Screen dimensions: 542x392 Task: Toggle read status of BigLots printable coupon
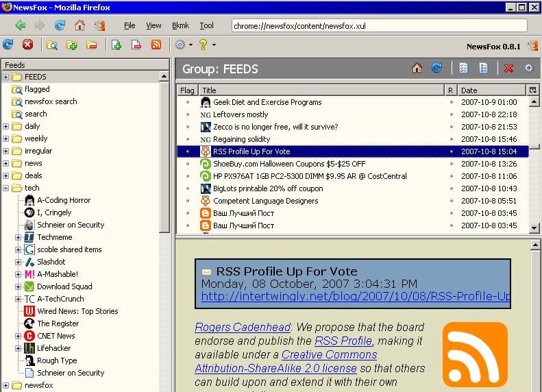(x=451, y=188)
